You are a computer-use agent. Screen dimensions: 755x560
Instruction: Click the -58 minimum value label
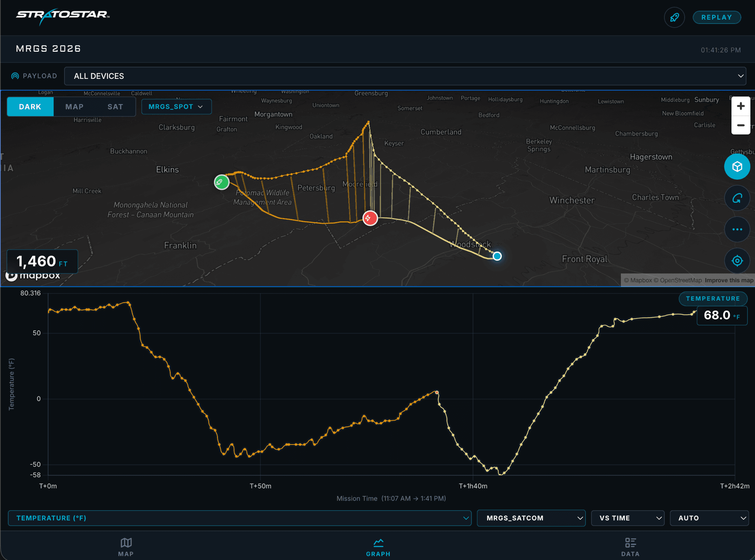tap(35, 475)
